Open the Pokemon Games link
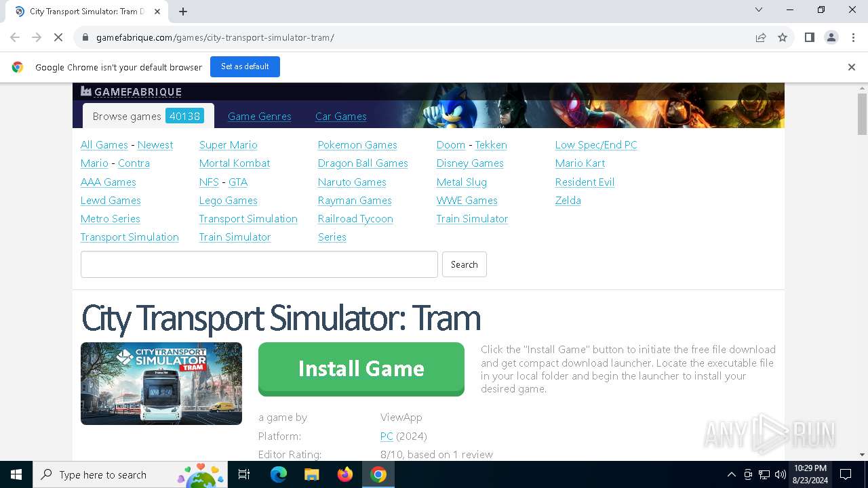The width and height of the screenshot is (868, 488). [x=357, y=145]
